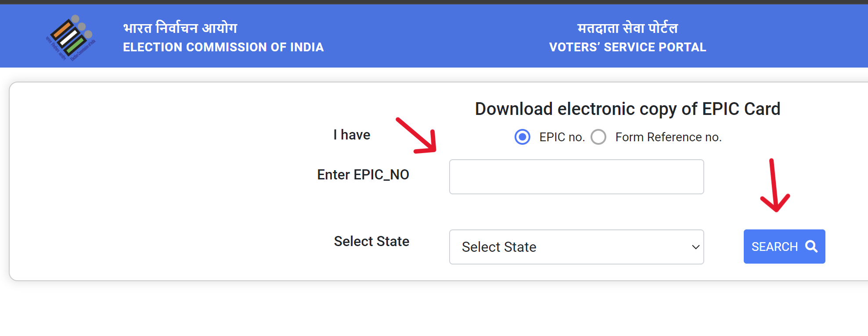The image size is (868, 336).
Task: Click the ELECTION COMMISSION OF INDIA title text
Action: 223,47
